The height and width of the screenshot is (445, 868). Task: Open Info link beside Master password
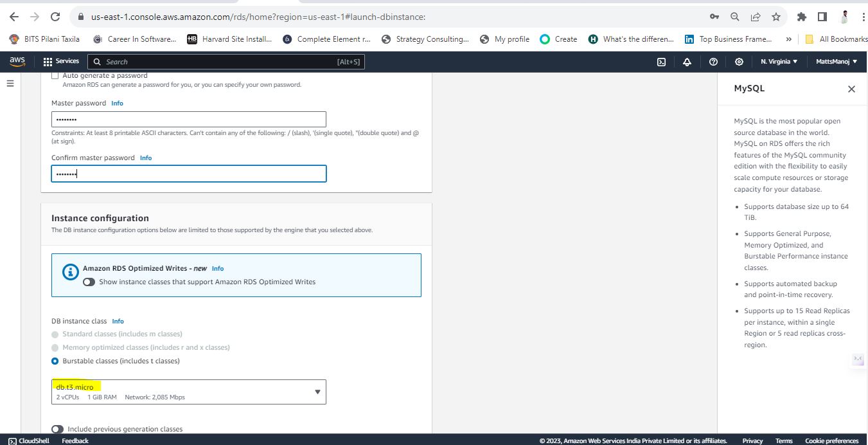click(x=117, y=103)
